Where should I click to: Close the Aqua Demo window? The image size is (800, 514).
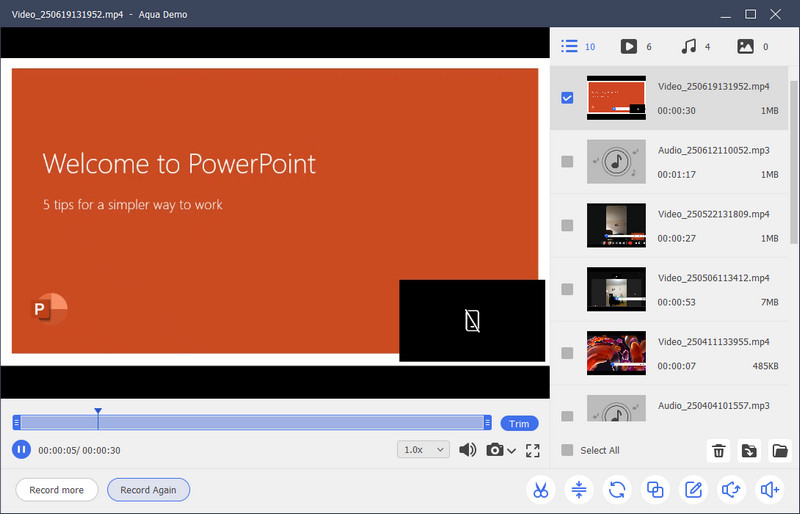click(x=776, y=14)
